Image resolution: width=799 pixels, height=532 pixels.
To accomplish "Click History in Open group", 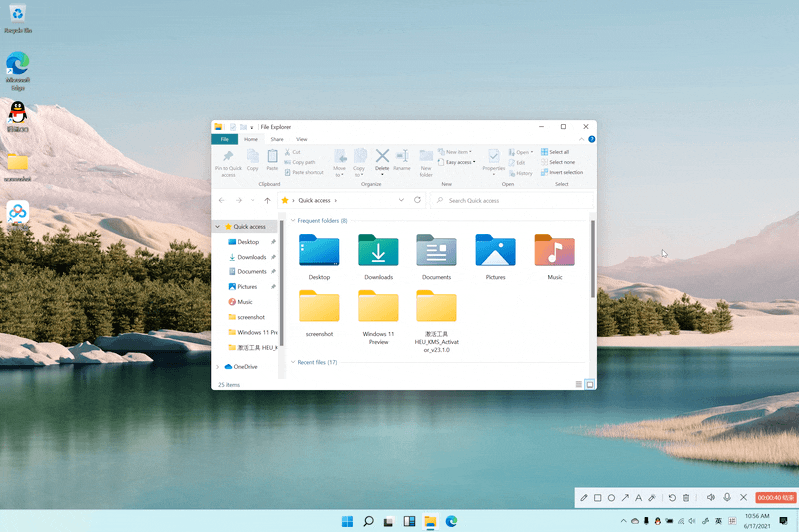I will pos(520,173).
